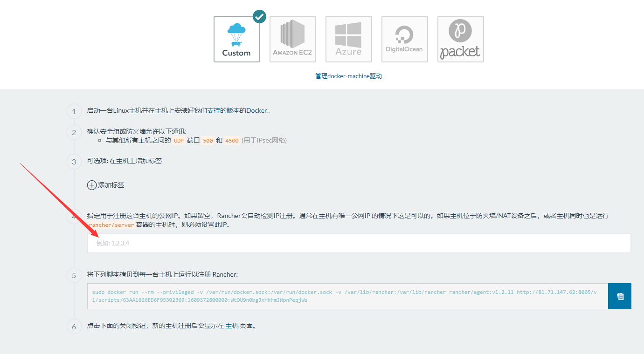Select the DigitalOcean driver

(x=405, y=39)
